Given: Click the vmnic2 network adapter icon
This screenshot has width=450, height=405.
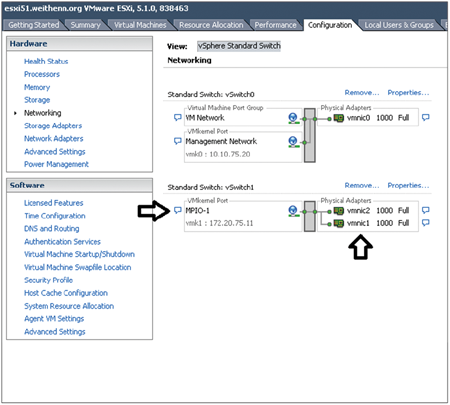Looking at the screenshot, I should (339, 211).
